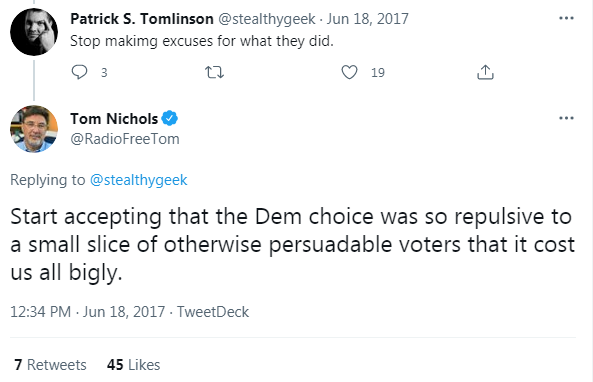Visit @stealthygeek handle beside Tomlinson's name
This screenshot has height=382, width=593.
tap(267, 19)
